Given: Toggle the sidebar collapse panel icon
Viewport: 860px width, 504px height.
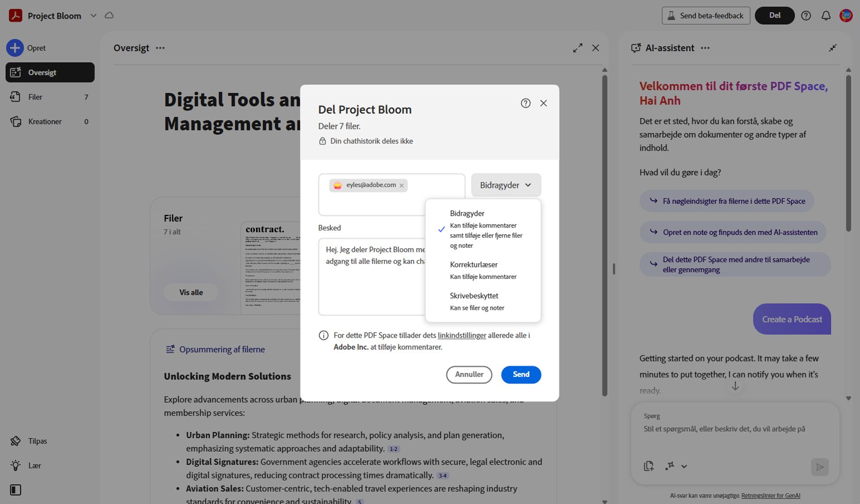Looking at the screenshot, I should (x=16, y=490).
